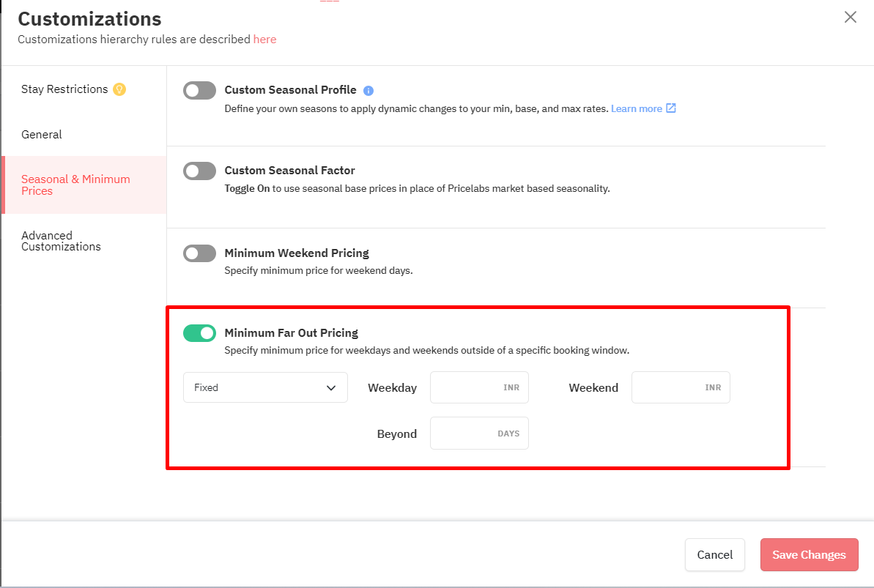The height and width of the screenshot is (588, 874).
Task: Click the Cancel button
Action: coord(715,554)
